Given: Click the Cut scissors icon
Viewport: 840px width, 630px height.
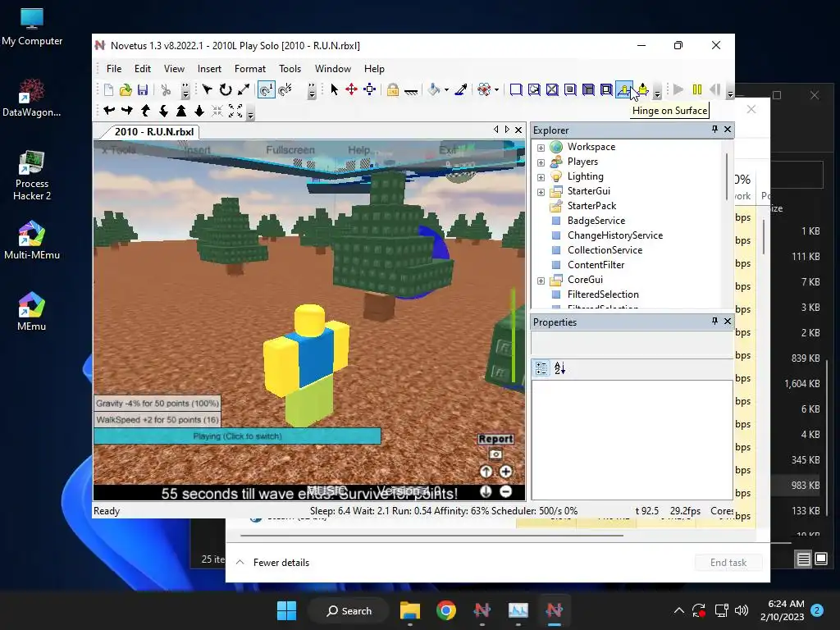Looking at the screenshot, I should [166, 90].
